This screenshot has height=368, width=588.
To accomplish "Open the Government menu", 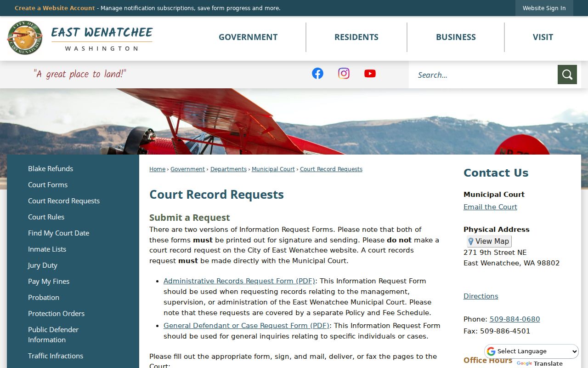I will (248, 37).
